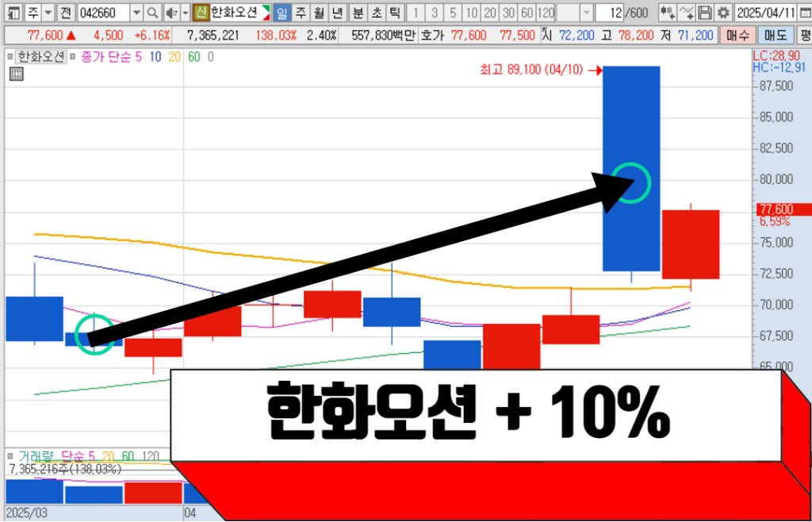Select the 1 interval button

tap(417, 13)
